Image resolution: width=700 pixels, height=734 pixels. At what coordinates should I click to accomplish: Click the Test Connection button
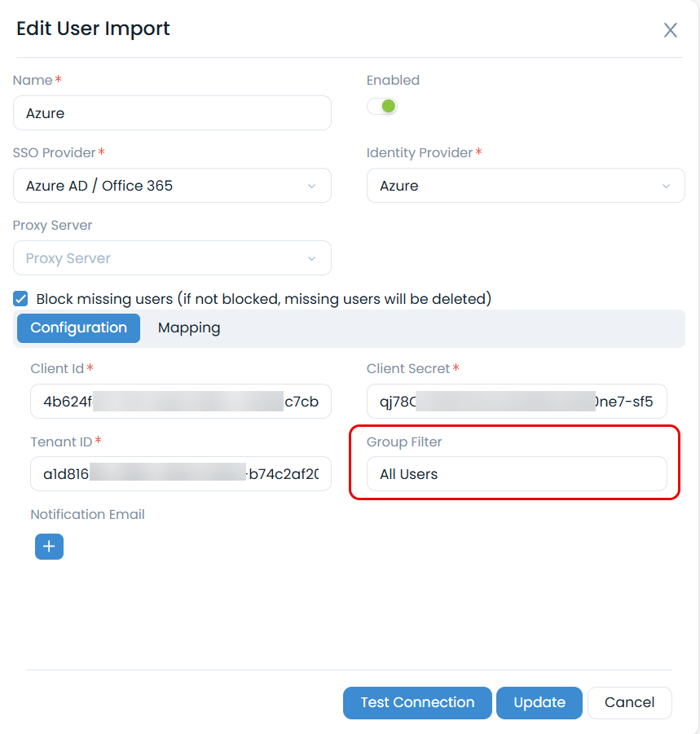[417, 703]
